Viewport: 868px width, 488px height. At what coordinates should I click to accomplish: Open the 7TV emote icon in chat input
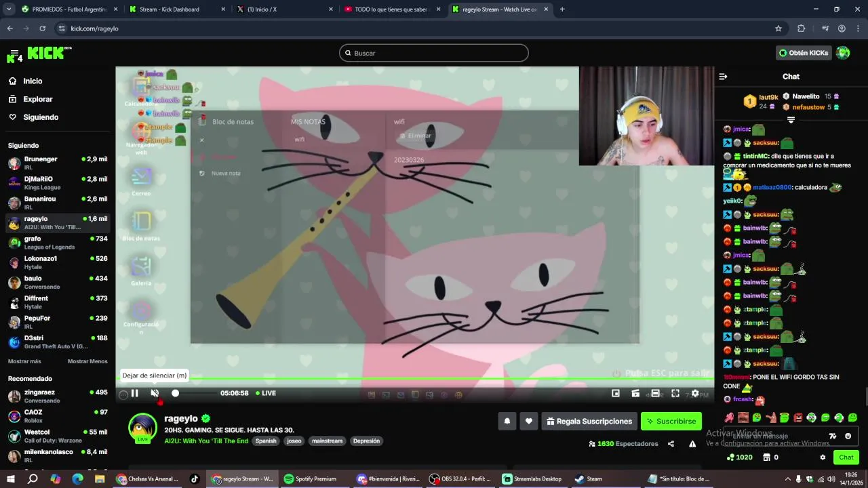coord(833,436)
